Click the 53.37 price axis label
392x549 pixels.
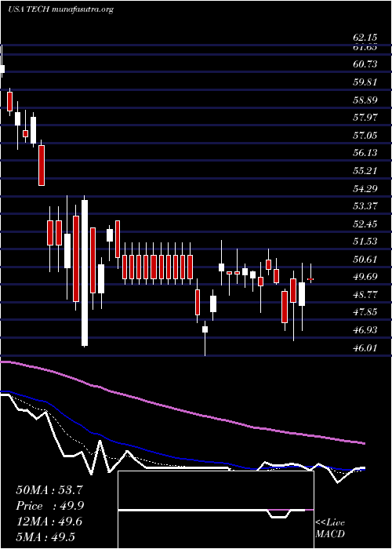365,205
